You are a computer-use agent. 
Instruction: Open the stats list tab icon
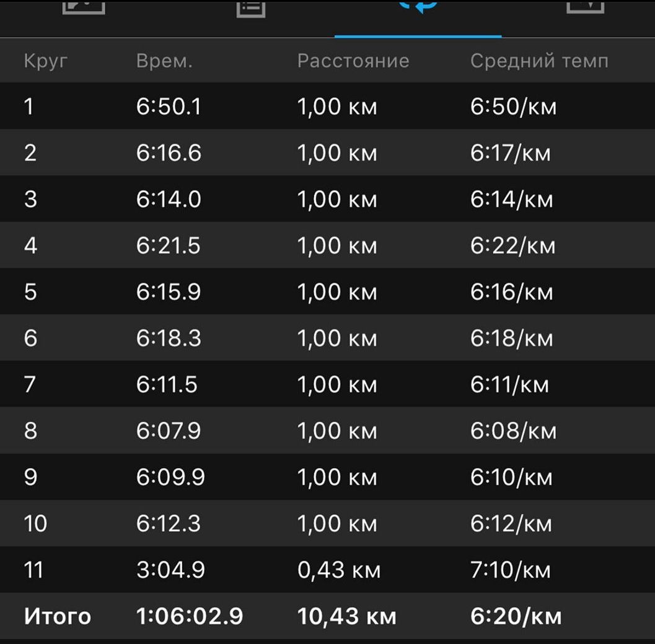tap(250, 8)
